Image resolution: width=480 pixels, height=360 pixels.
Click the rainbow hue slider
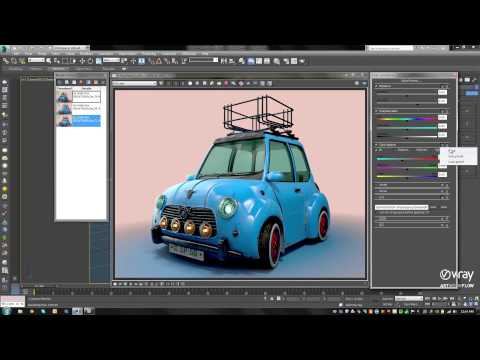(x=406, y=118)
